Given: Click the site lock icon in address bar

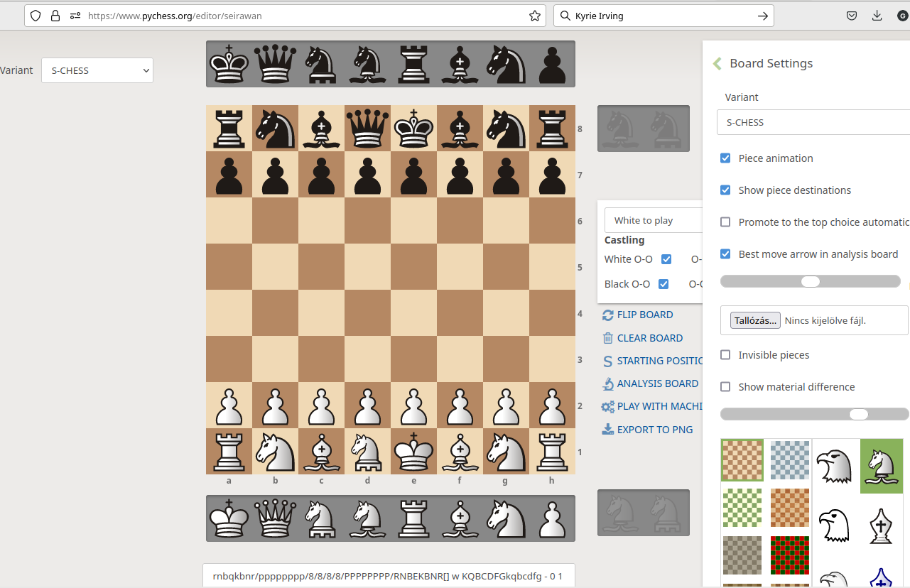Looking at the screenshot, I should (x=55, y=16).
